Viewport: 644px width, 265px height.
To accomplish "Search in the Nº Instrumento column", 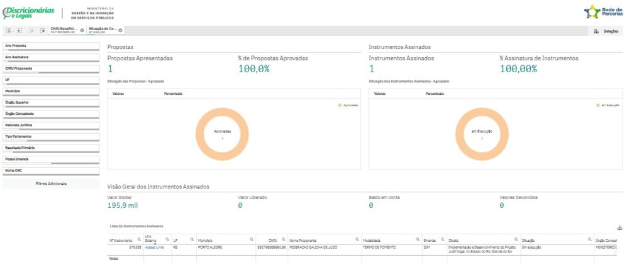I will coord(139,239).
